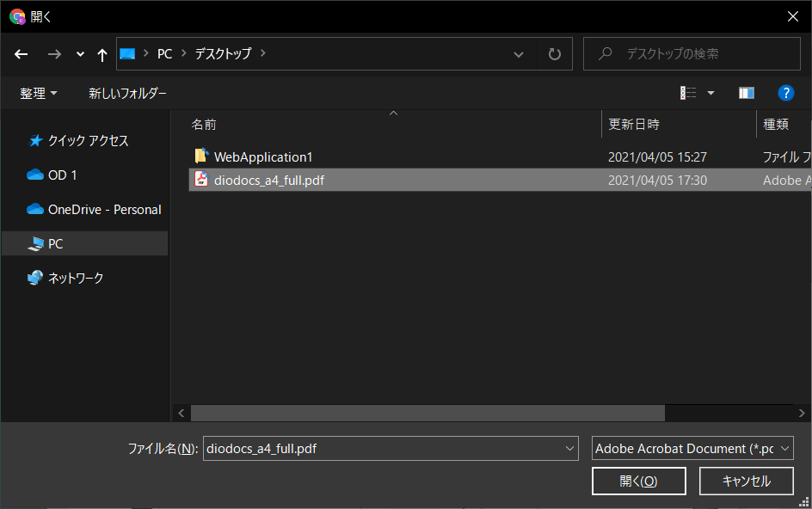Click horizontal scrollbar right arrow
Image resolution: width=812 pixels, height=509 pixels.
tap(802, 413)
